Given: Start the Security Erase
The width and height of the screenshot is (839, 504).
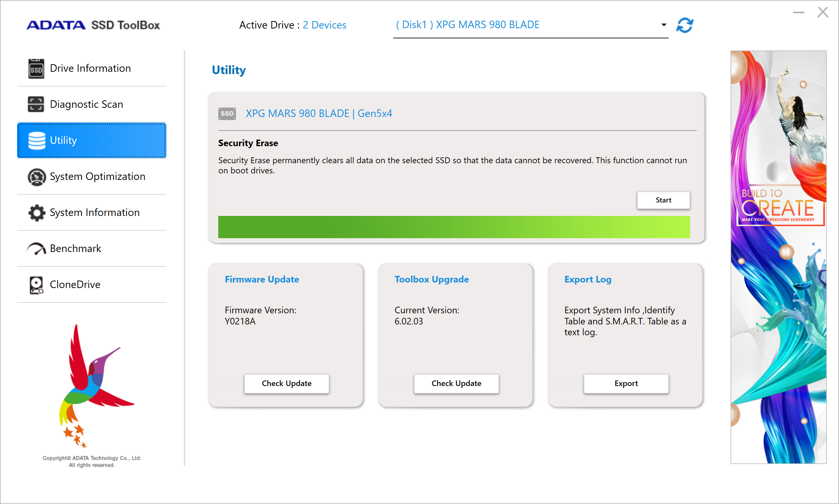Looking at the screenshot, I should (x=663, y=200).
